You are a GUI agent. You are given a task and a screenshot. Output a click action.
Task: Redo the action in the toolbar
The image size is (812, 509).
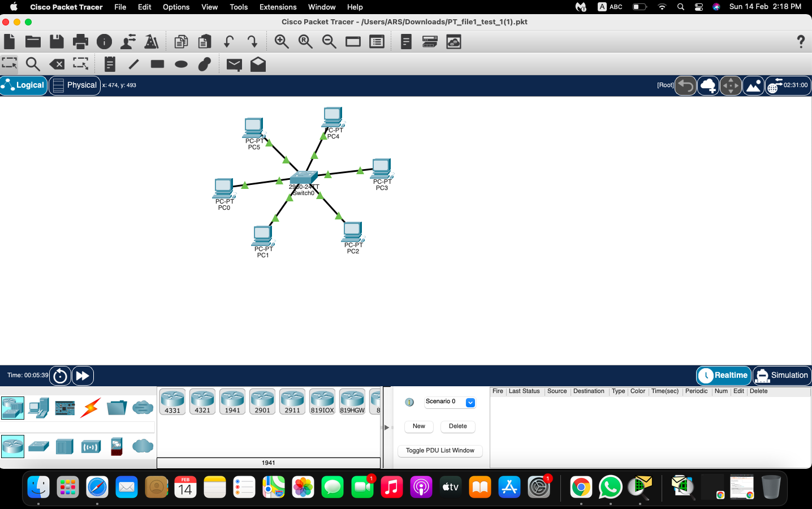[252, 42]
